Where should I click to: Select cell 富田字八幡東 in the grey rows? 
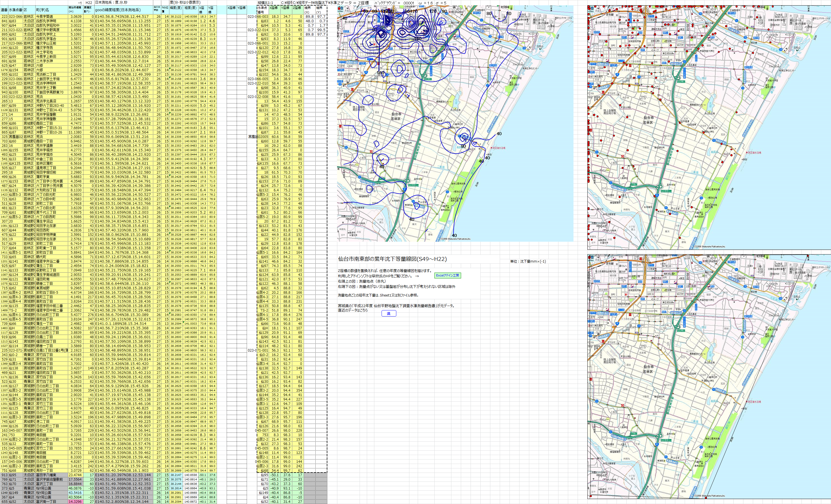(51, 475)
